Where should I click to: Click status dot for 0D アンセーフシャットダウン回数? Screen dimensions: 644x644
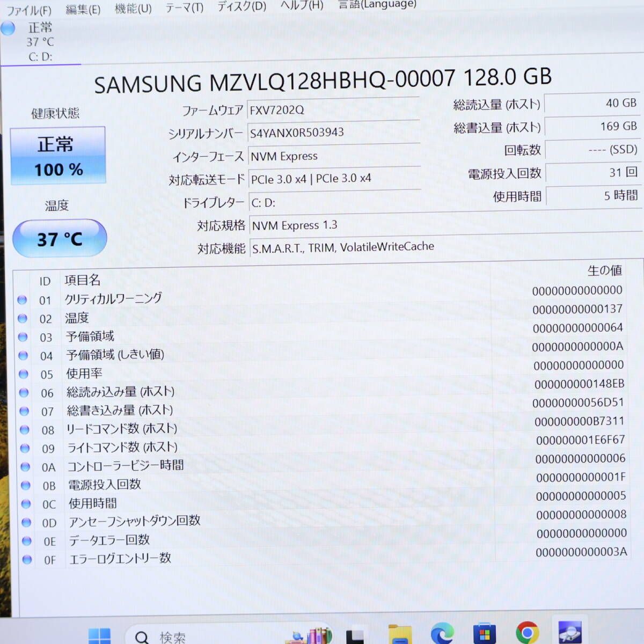26,522
